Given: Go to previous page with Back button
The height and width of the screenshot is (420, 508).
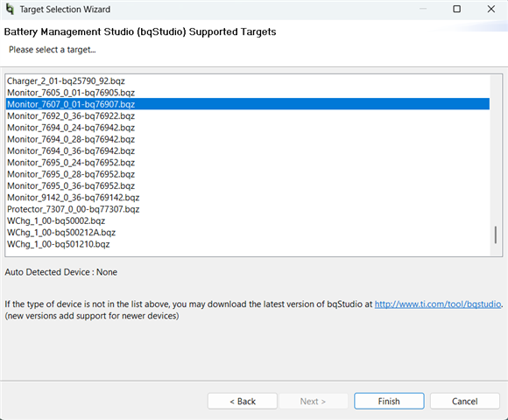Looking at the screenshot, I should click(243, 402).
